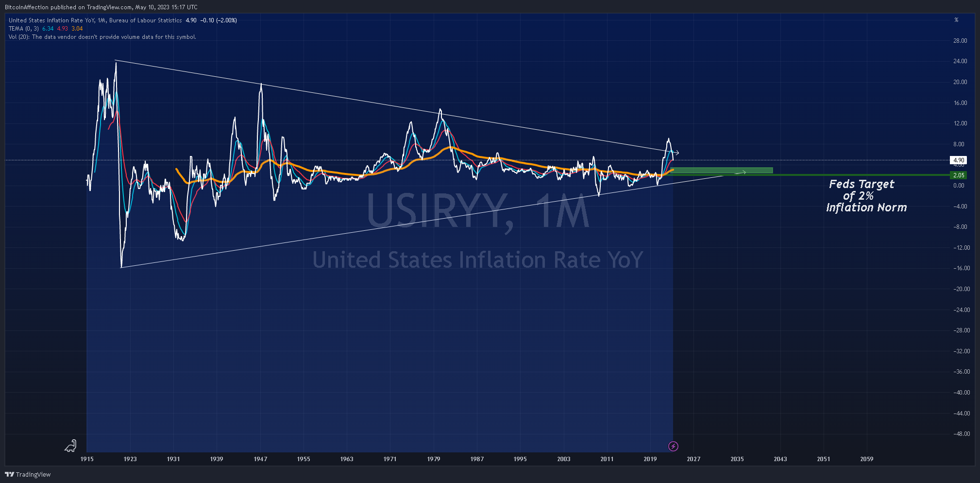Click the 2003 label on the time axis
This screenshot has width=980, height=483.
(x=564, y=459)
